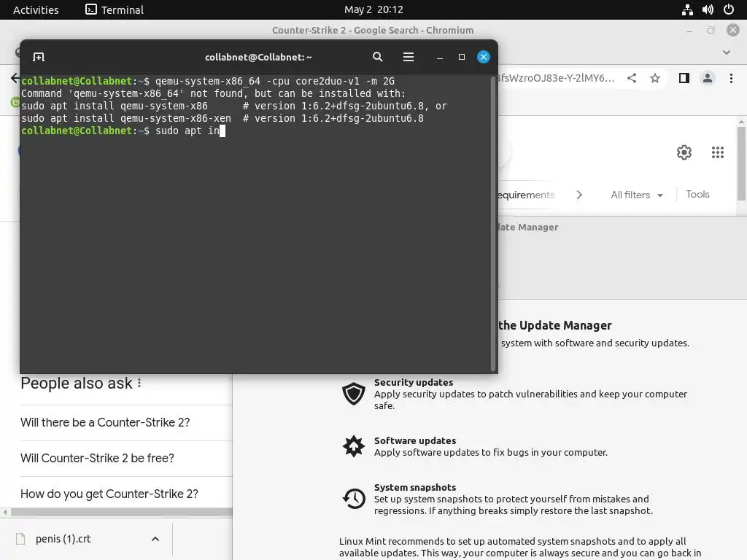Viewport: 747px width, 560px height.
Task: Click the 'the Update Manager' heading
Action: tap(555, 325)
